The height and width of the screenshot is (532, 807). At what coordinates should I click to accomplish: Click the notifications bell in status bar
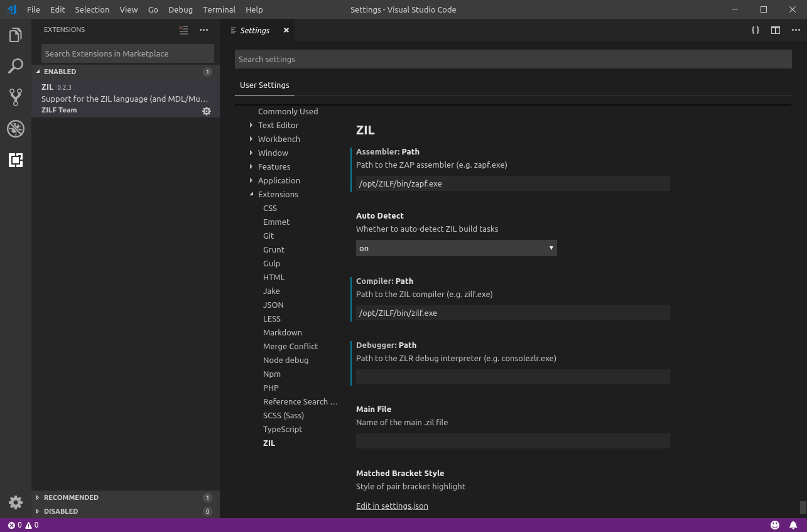pos(793,525)
